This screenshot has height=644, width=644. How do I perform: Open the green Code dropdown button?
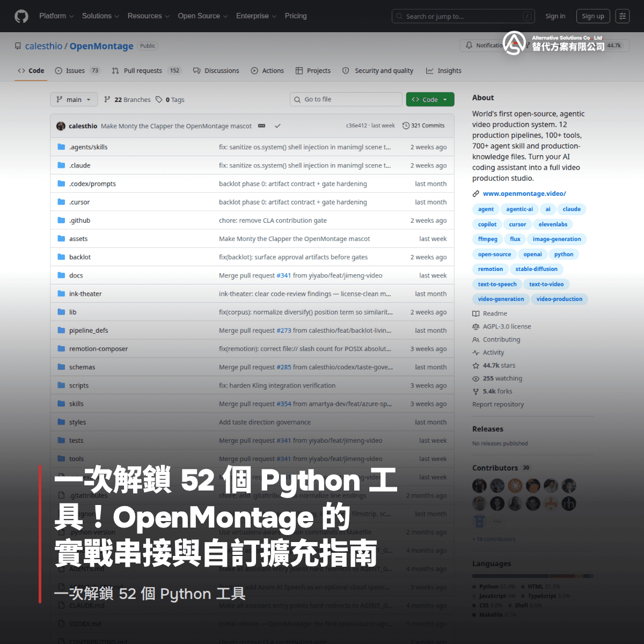[x=430, y=99]
